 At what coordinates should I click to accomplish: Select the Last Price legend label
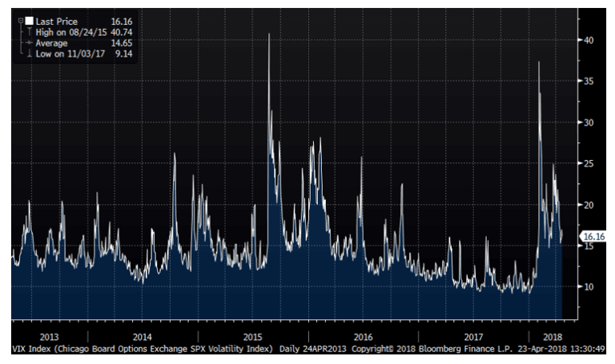click(54, 20)
